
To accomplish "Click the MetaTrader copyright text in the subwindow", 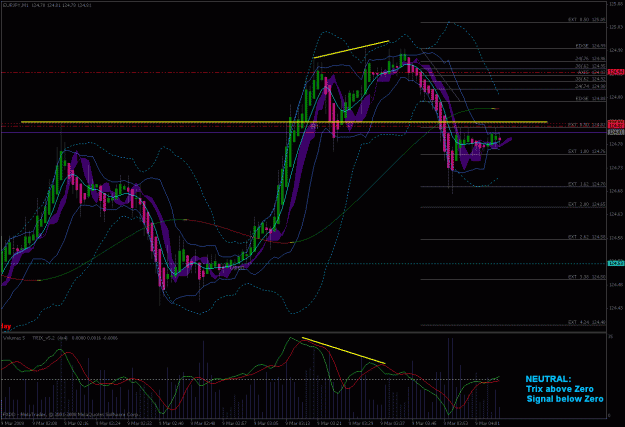I will click(x=70, y=415).
